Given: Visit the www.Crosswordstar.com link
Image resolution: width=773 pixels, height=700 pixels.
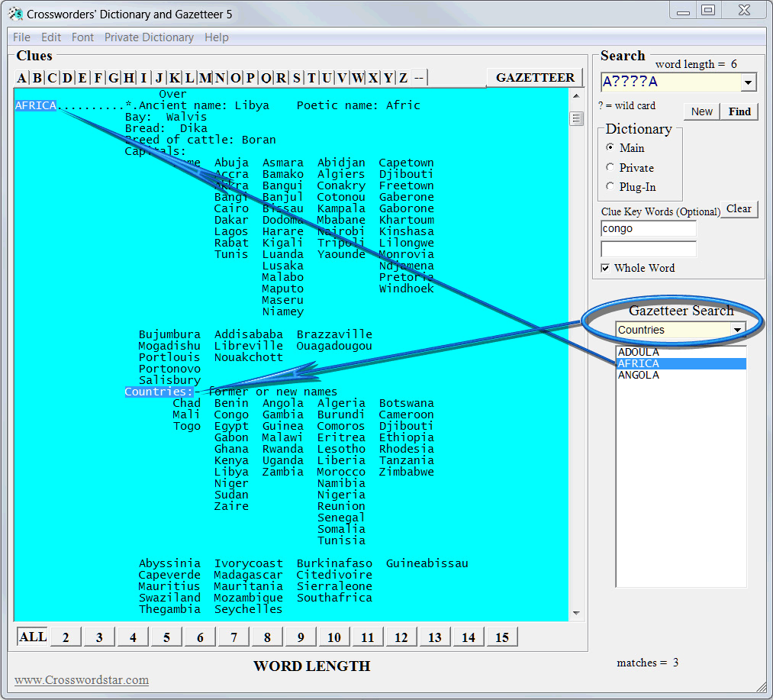Looking at the screenshot, I should coord(82,680).
